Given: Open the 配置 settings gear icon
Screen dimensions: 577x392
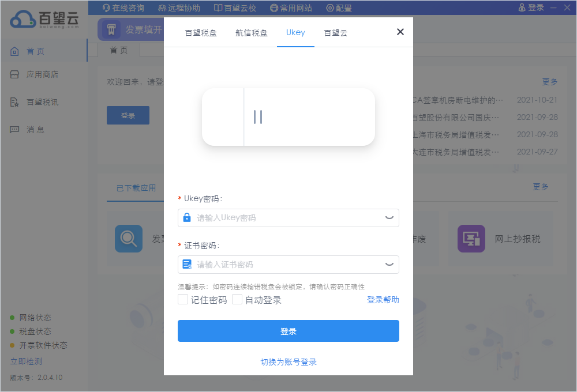Looking at the screenshot, I should [x=330, y=7].
